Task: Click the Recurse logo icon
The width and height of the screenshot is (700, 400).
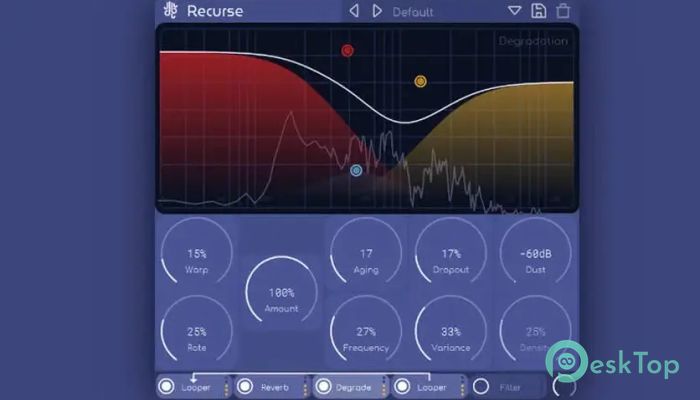Action: (171, 12)
